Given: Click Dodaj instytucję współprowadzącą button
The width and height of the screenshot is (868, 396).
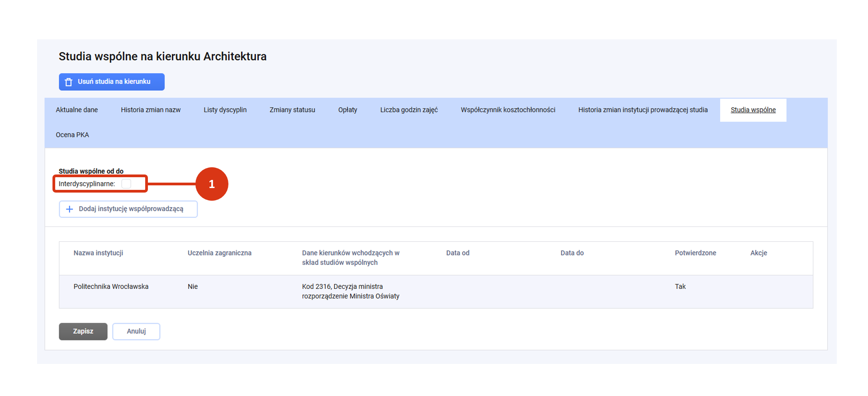Looking at the screenshot, I should 128,209.
